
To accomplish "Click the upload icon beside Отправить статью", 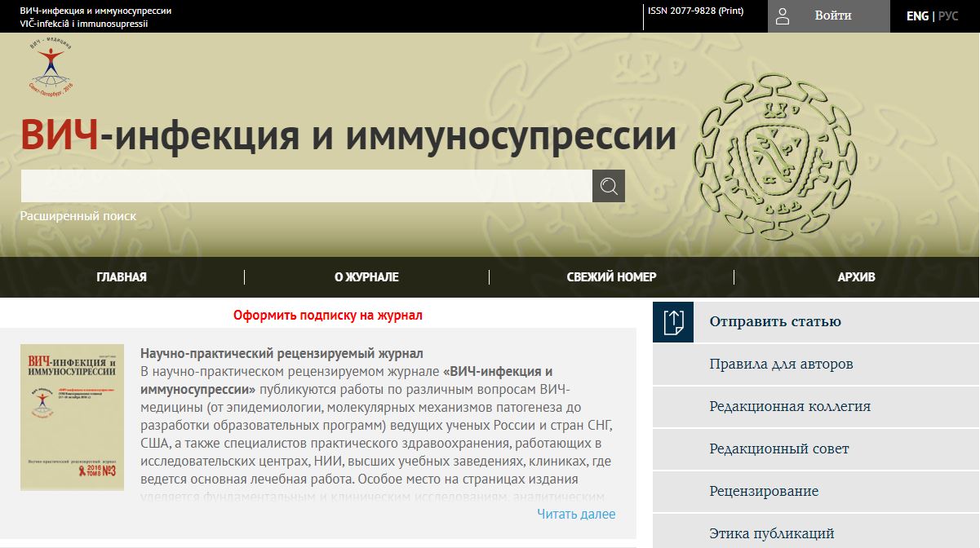I will coord(673,321).
